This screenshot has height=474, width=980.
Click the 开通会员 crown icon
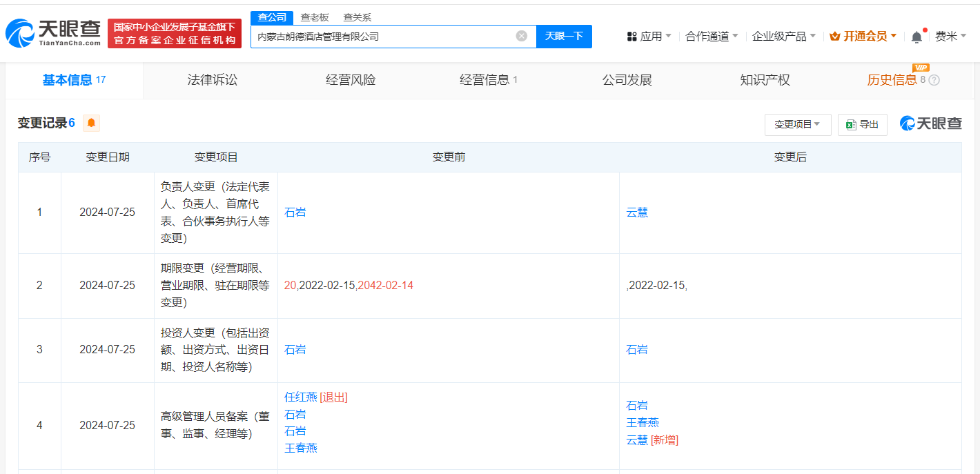(834, 37)
